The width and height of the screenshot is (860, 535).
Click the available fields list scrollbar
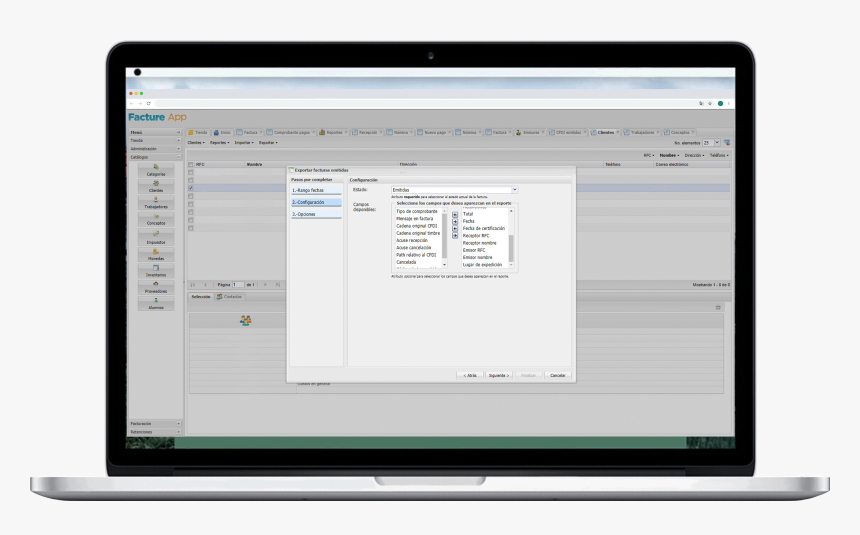click(444, 237)
